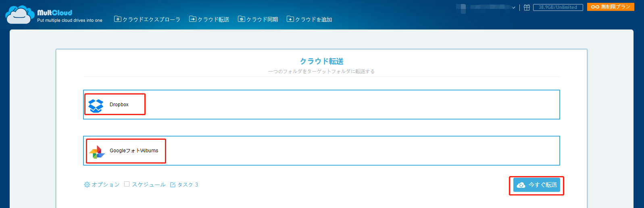
Task: Click the クラウドエクスプローラ folder icon
Action: click(x=118, y=19)
